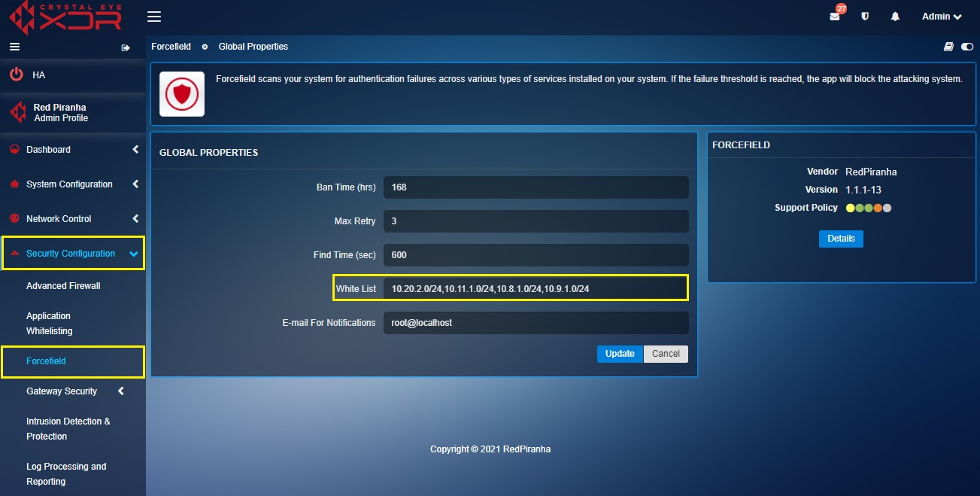Click the Update button
Image resolution: width=980 pixels, height=496 pixels.
tap(620, 354)
